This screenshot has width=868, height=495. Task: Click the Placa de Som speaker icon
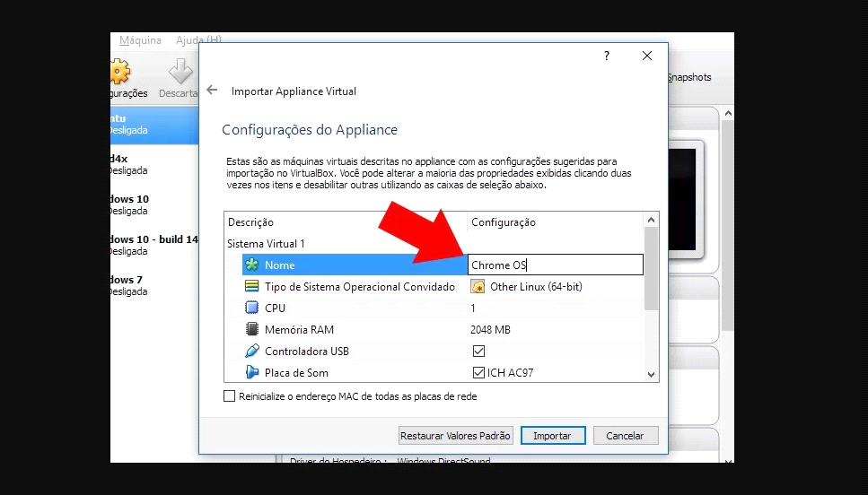click(252, 372)
